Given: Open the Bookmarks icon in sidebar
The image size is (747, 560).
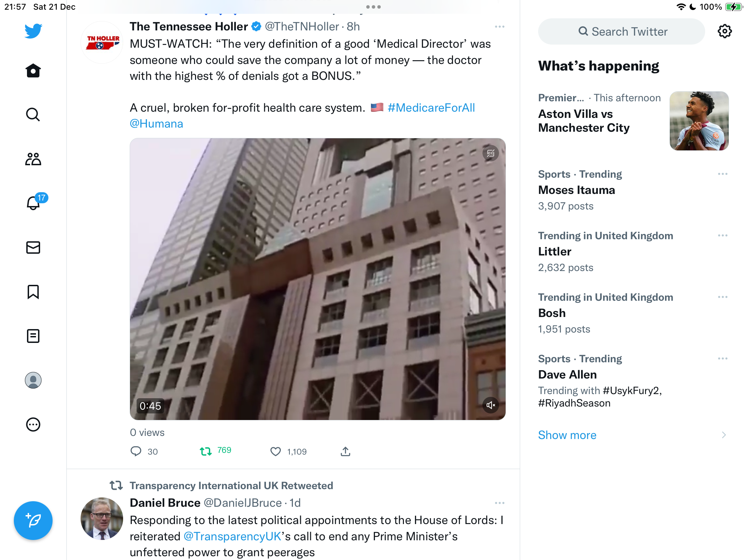Looking at the screenshot, I should (33, 292).
